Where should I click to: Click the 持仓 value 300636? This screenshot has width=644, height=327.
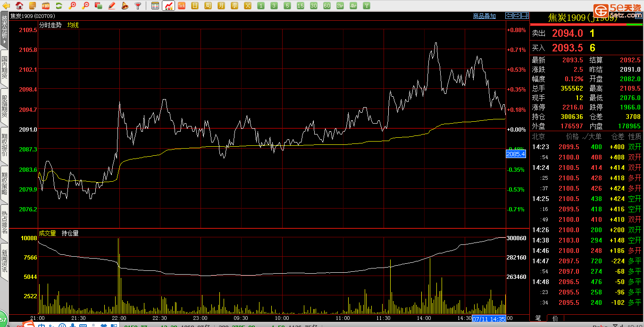572,117
